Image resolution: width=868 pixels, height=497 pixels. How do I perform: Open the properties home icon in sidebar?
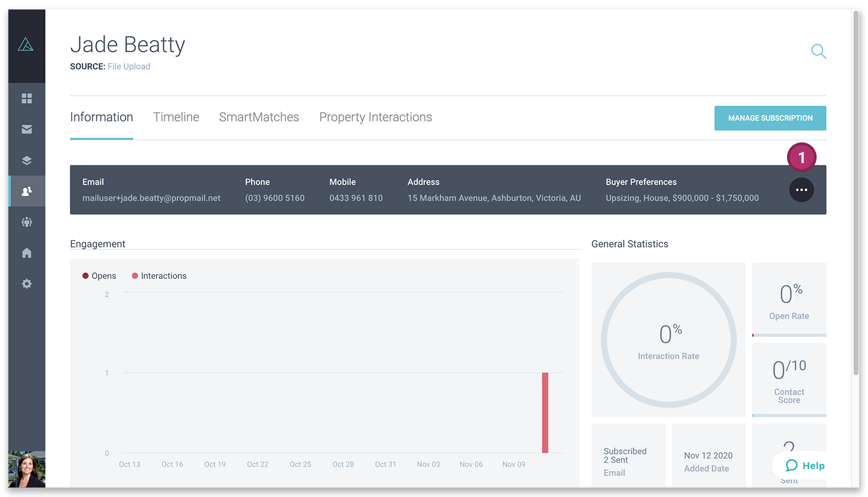point(27,252)
